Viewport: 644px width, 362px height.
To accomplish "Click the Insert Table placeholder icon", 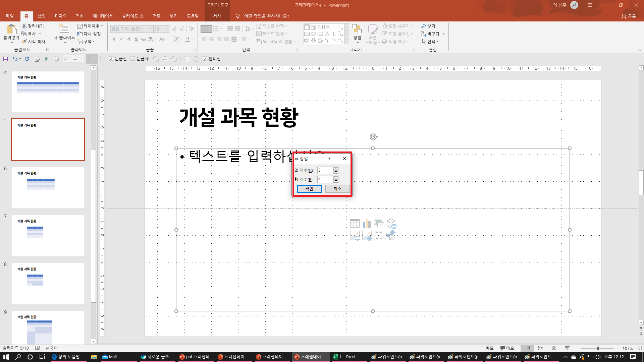I will [355, 224].
